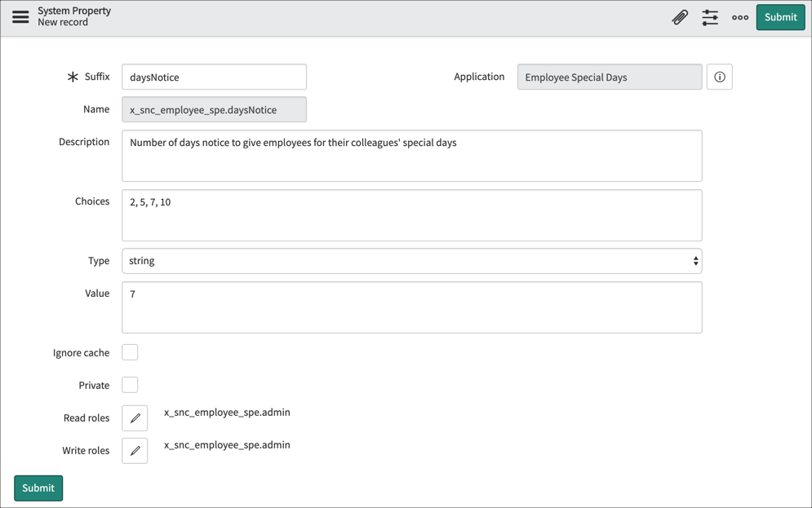
Task: Toggle the Private checkbox
Action: coord(130,385)
